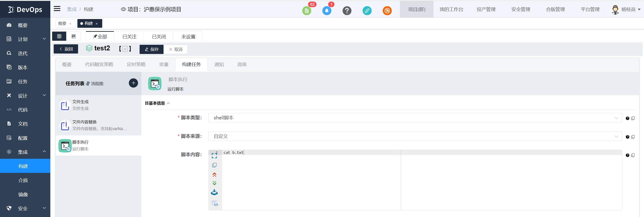Cancel editing with 取消
Image resolution: width=644 pixels, height=217 pixels.
(x=176, y=49)
